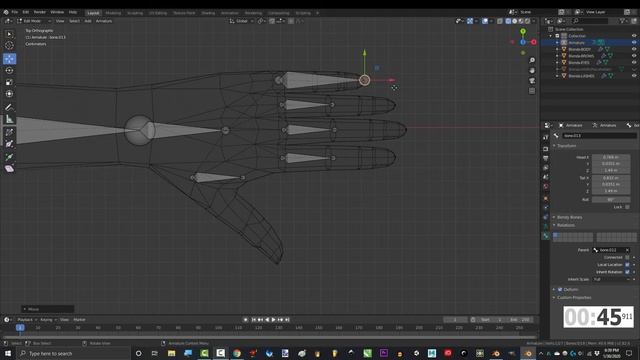Open the Playback menu in timeline
Image resolution: width=640 pixels, height=360 pixels.
26,320
